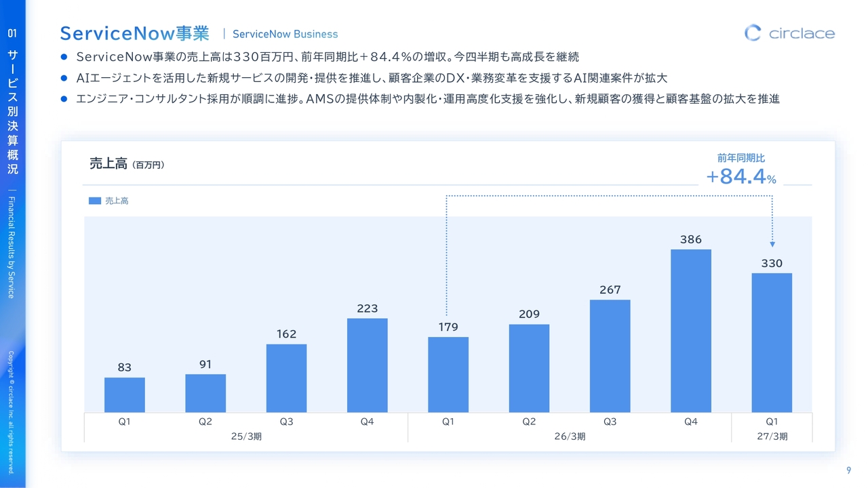Select the bar beneath the 91 value

click(205, 393)
